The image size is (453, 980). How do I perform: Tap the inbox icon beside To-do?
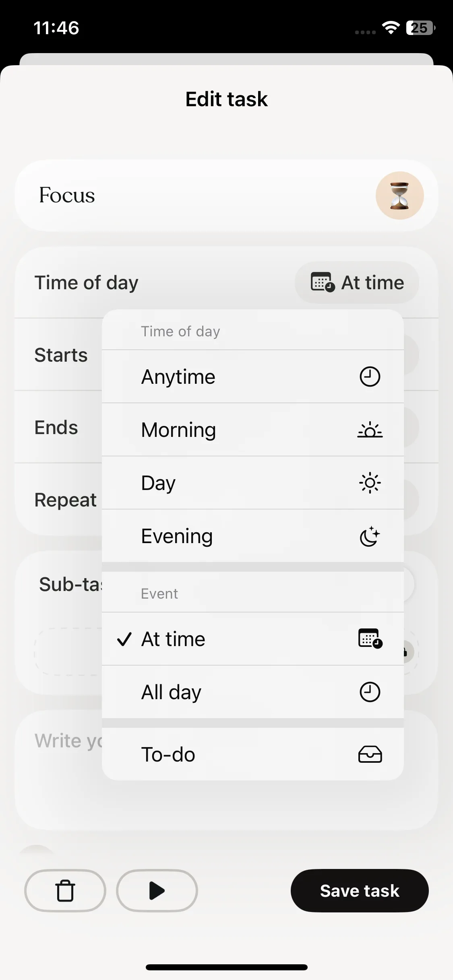coord(370,754)
